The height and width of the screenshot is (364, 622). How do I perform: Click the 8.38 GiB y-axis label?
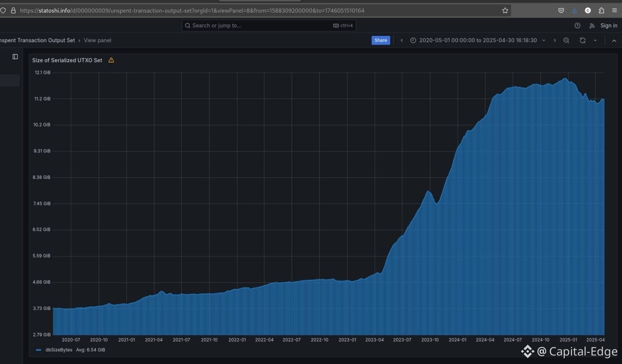[43, 177]
